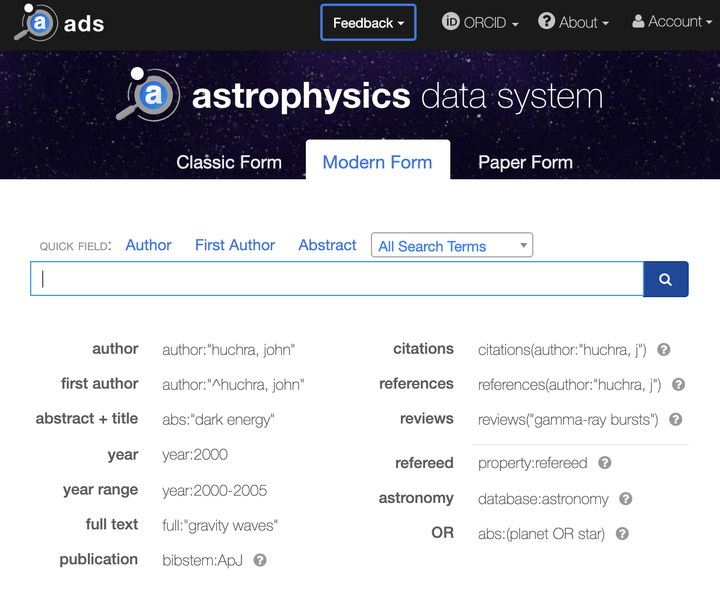Open help icon beside citations example
Viewport: 720px width, 604px height.
[x=664, y=350]
